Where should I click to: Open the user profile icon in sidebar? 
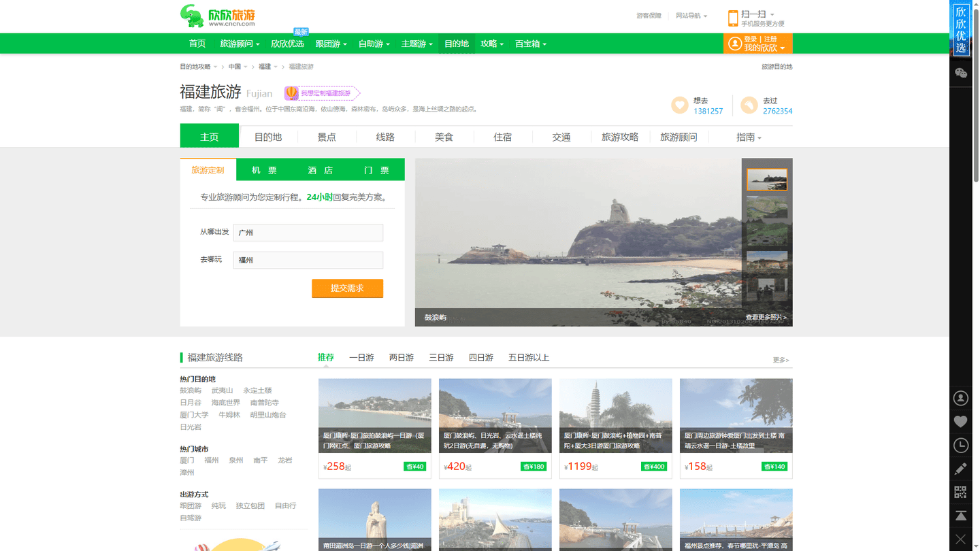coord(961,398)
